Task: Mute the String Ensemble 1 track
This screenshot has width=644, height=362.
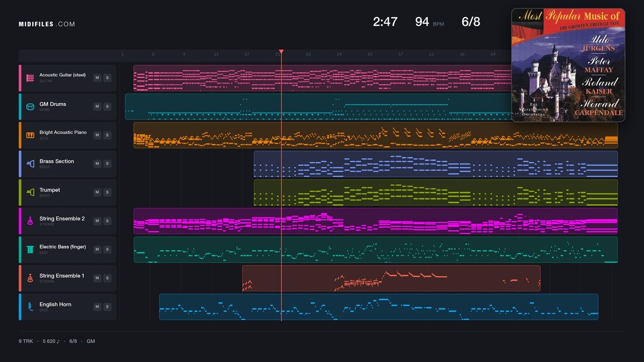Action: (x=97, y=278)
